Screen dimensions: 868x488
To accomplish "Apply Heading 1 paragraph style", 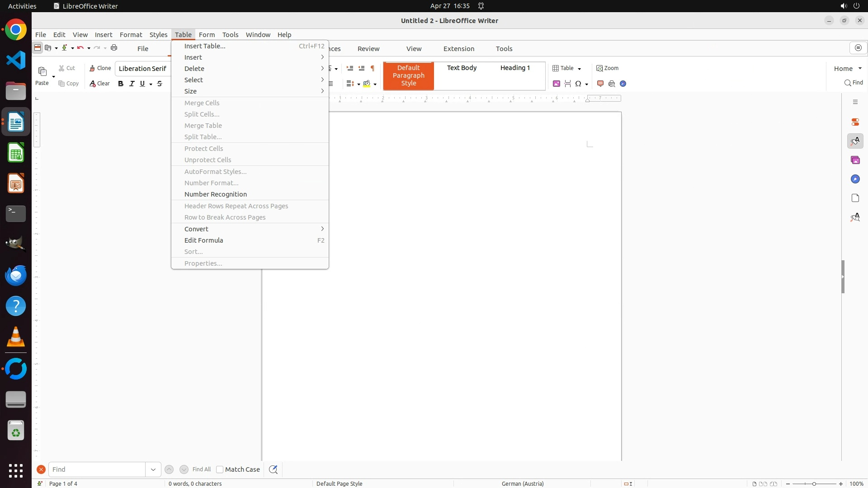I will click(515, 68).
